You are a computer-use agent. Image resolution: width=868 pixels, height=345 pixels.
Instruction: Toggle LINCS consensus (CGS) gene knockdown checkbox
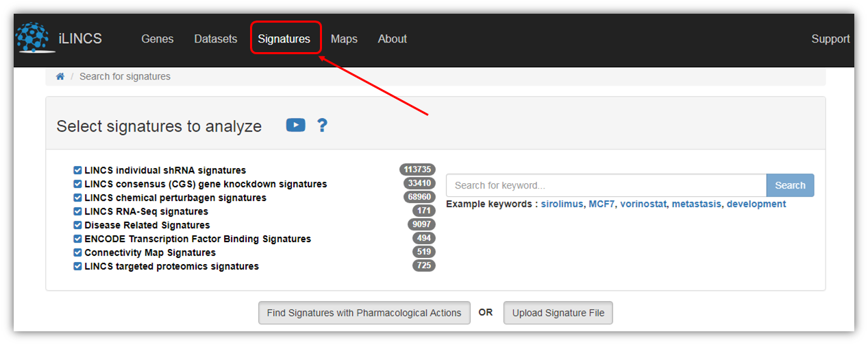77,184
